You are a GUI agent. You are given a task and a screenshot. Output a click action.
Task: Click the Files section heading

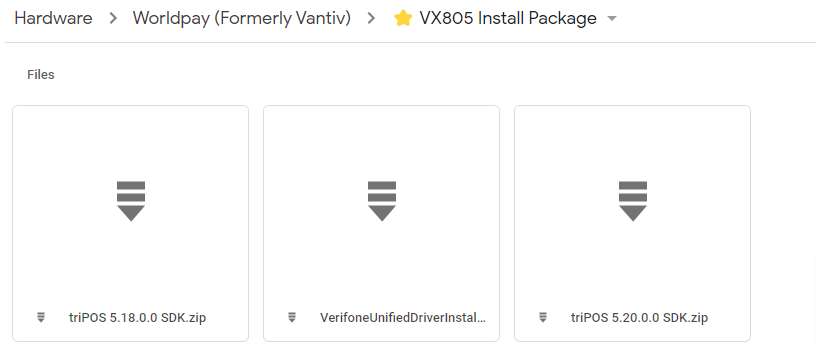tap(41, 75)
